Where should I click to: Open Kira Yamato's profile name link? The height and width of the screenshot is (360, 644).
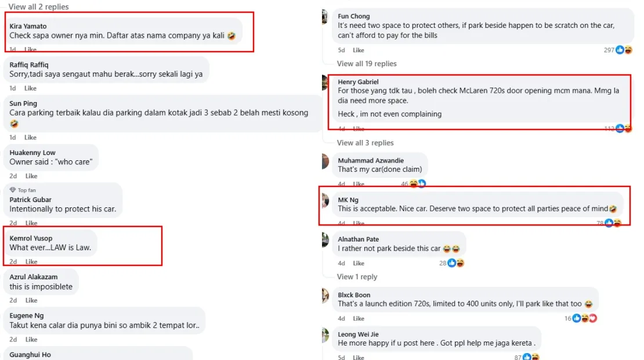pyautogui.click(x=28, y=26)
